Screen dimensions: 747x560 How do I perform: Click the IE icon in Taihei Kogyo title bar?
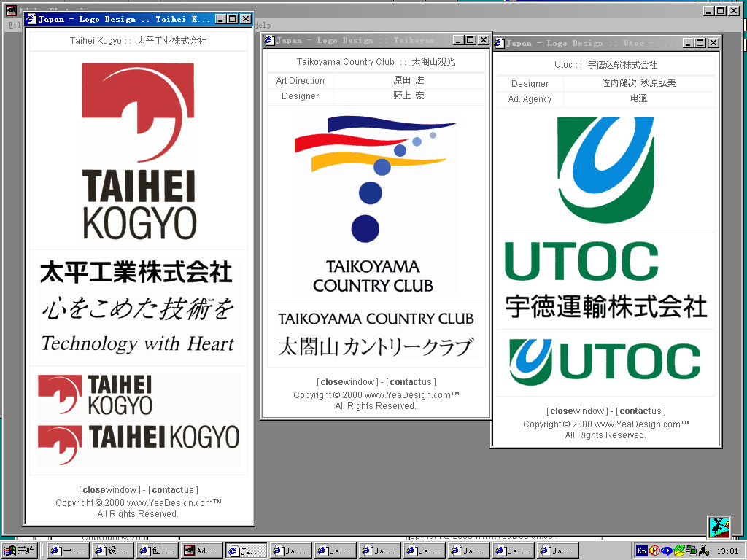[x=31, y=19]
